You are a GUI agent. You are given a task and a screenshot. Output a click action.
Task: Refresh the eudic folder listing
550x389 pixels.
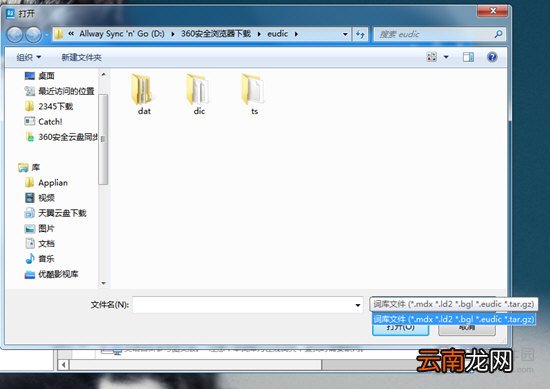click(360, 34)
